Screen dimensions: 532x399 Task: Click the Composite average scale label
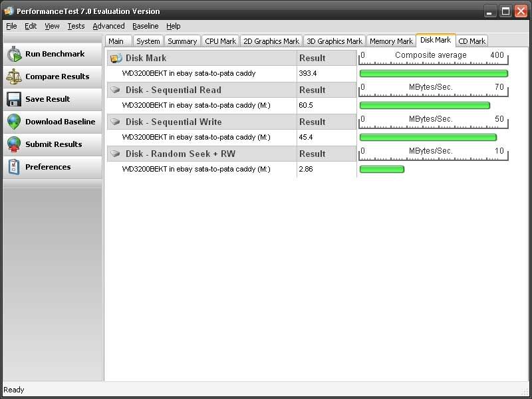click(430, 55)
